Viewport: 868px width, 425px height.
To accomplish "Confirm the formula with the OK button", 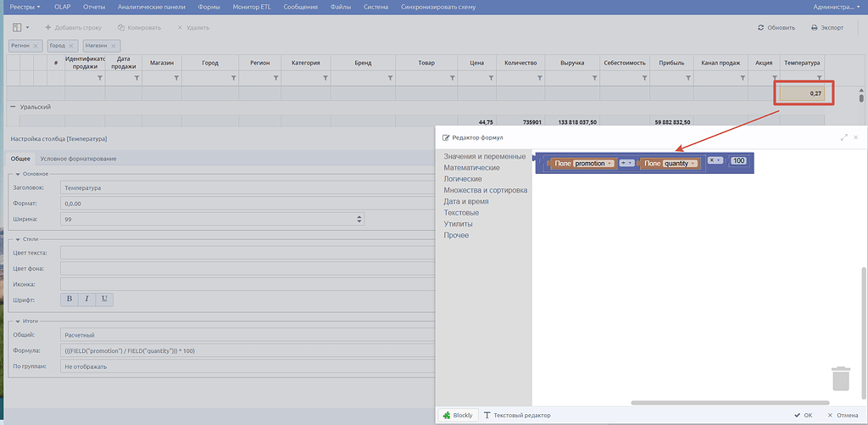I will (804, 415).
